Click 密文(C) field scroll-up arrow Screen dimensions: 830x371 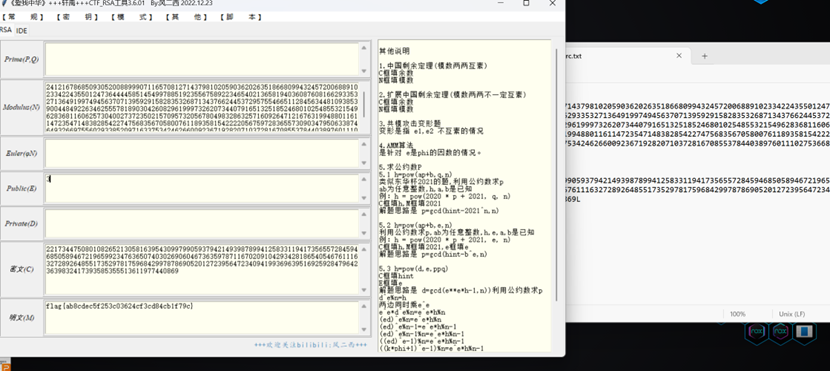coord(364,249)
